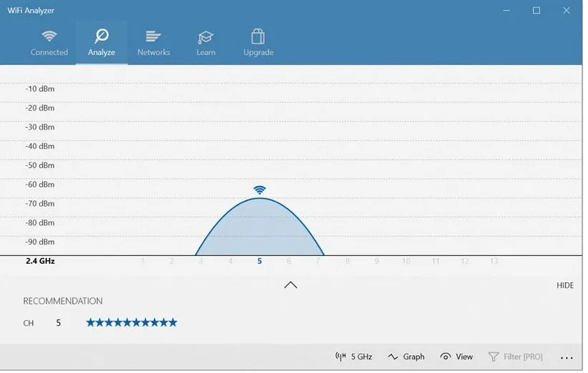
Task: Click the Filter [PRO] funnel icon
Action: [494, 357]
